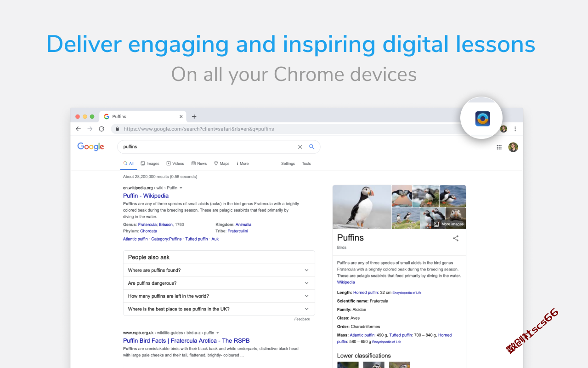The image size is (588, 368).
Task: Open the Puffin - Wikipedia result
Action: [146, 195]
